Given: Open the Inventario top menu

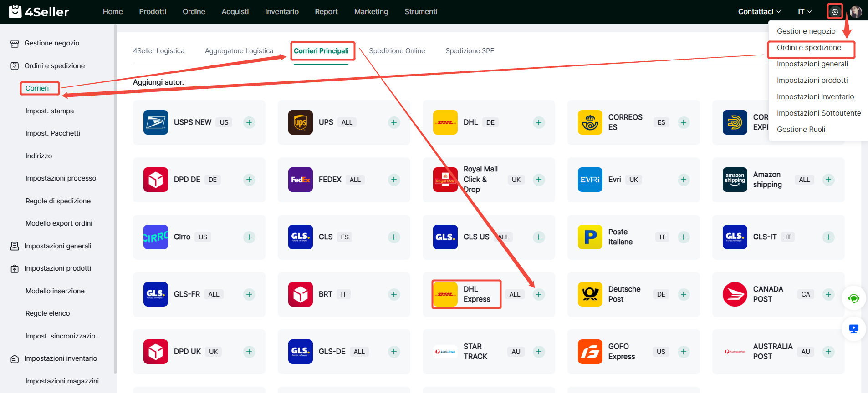Looking at the screenshot, I should 281,12.
